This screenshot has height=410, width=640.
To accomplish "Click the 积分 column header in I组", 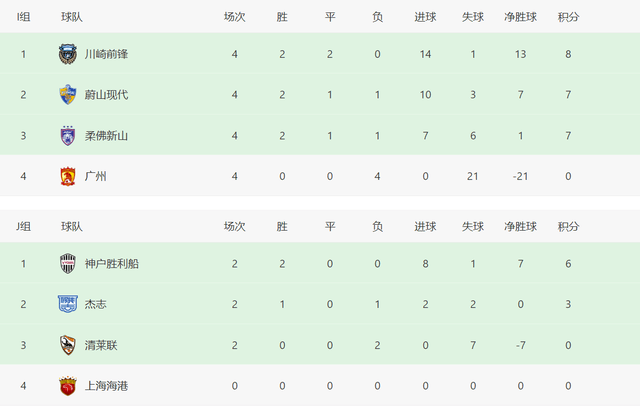I will [568, 17].
